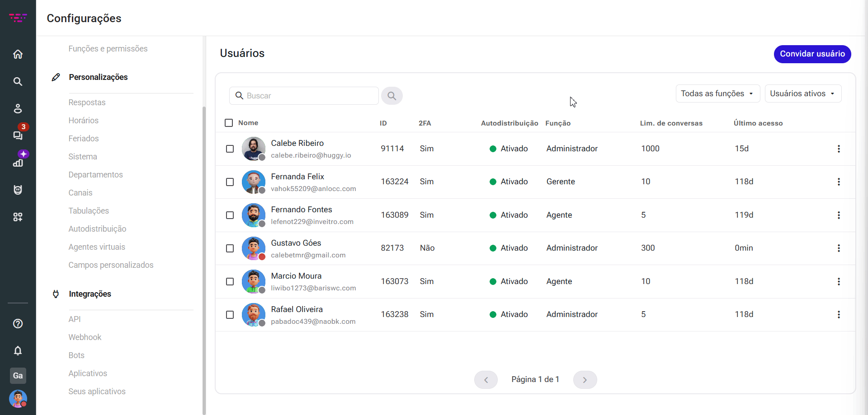Open Departamentos settings page
The width and height of the screenshot is (868, 415).
[95, 175]
